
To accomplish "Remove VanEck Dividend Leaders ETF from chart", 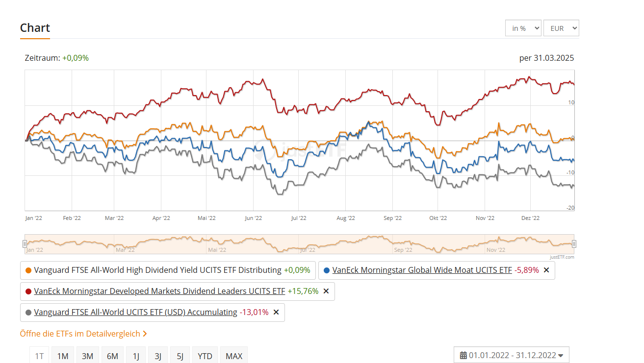I will (x=326, y=291).
